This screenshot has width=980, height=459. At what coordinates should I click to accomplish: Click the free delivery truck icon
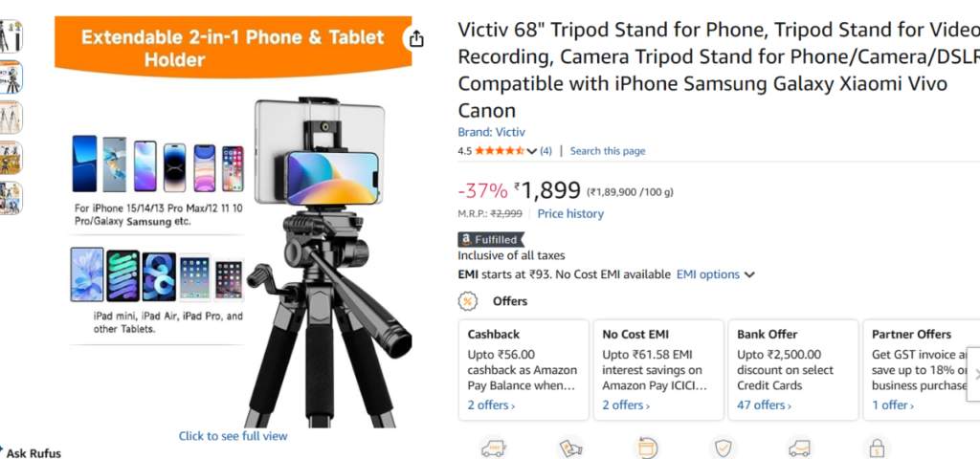pyautogui.click(x=493, y=448)
